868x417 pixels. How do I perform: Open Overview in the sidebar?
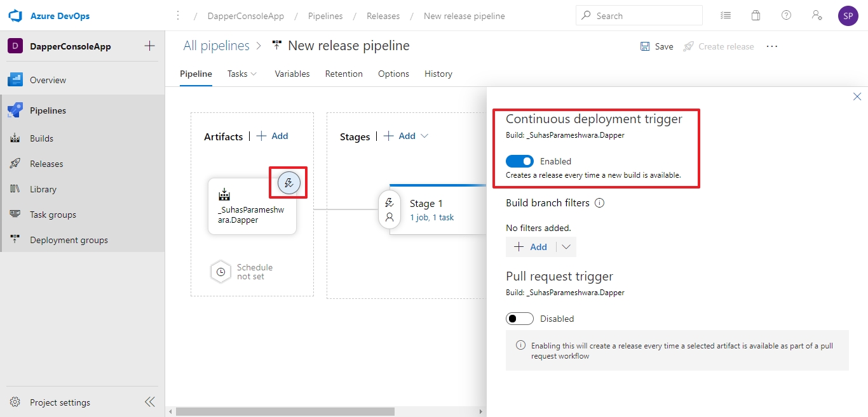click(x=83, y=80)
